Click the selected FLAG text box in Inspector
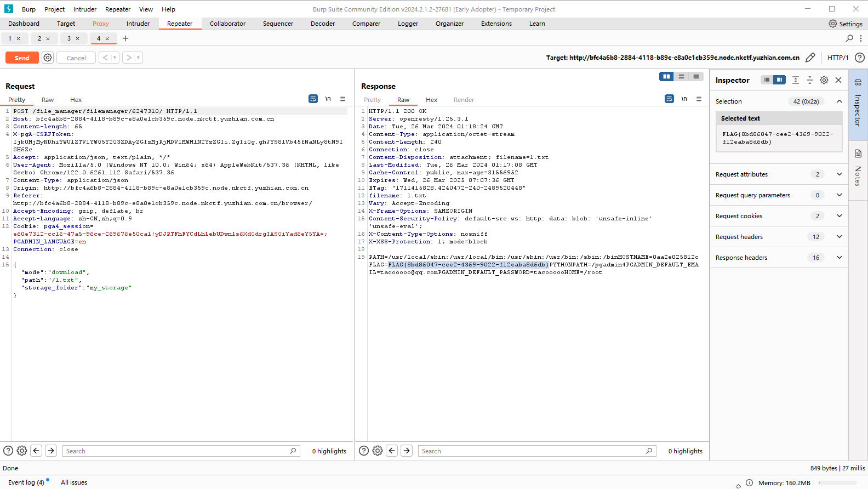The width and height of the screenshot is (868, 489). (x=779, y=138)
